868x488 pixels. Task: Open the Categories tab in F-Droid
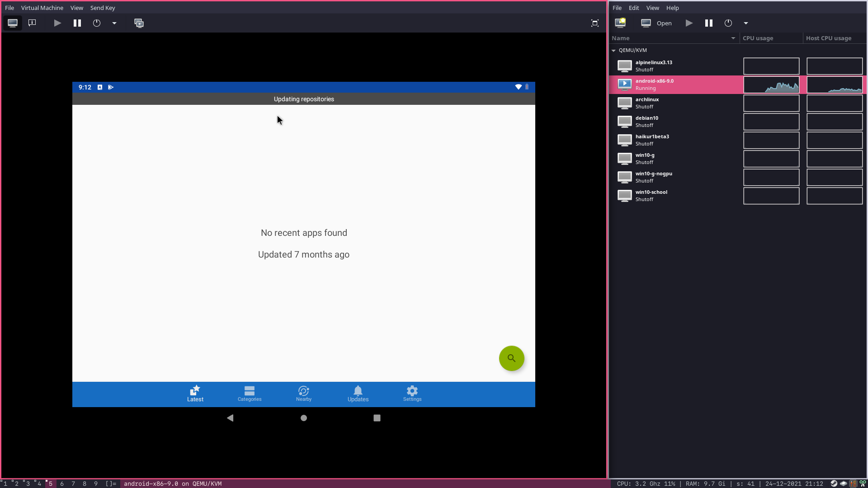click(x=250, y=394)
